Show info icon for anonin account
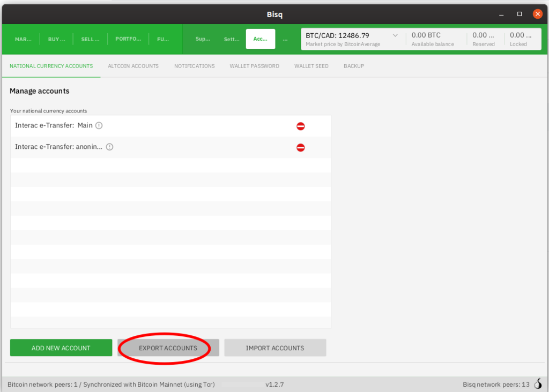549x392 pixels. pos(109,147)
